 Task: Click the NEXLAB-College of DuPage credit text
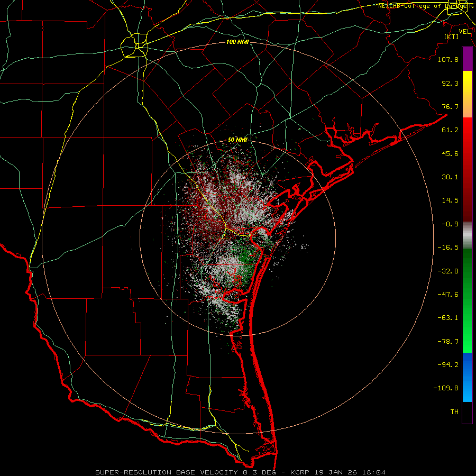pyautogui.click(x=426, y=6)
